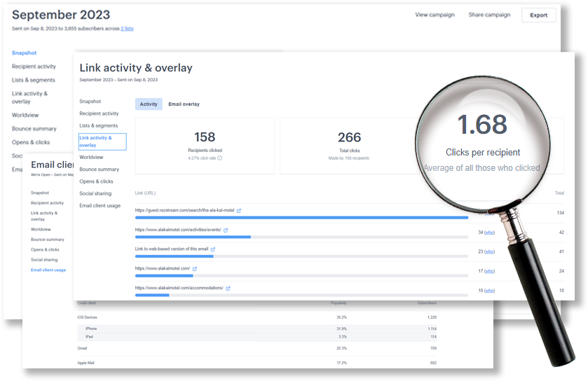This screenshot has width=588, height=381.
Task: Open Share campaign link
Action: point(489,15)
